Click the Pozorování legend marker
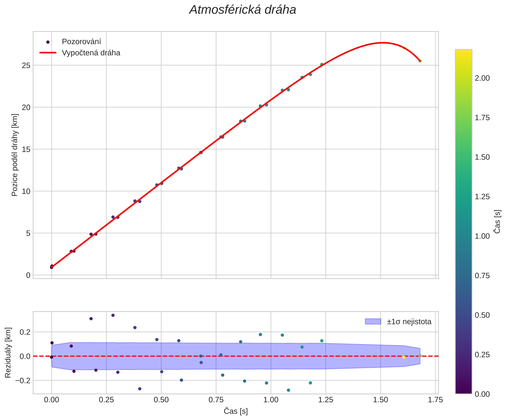 coord(48,42)
